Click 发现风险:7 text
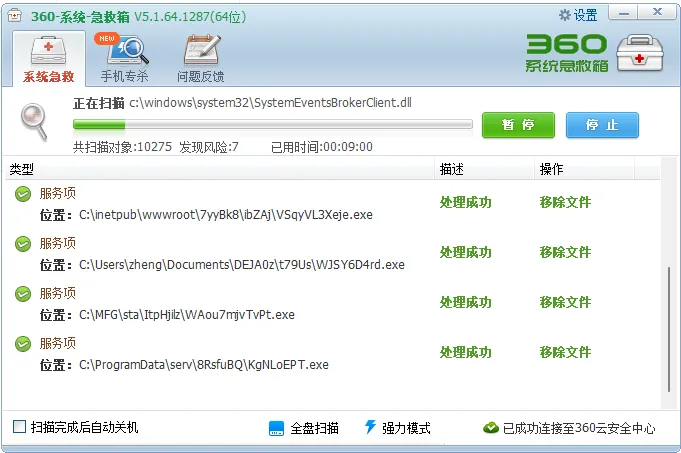The image size is (681, 453). point(209,147)
